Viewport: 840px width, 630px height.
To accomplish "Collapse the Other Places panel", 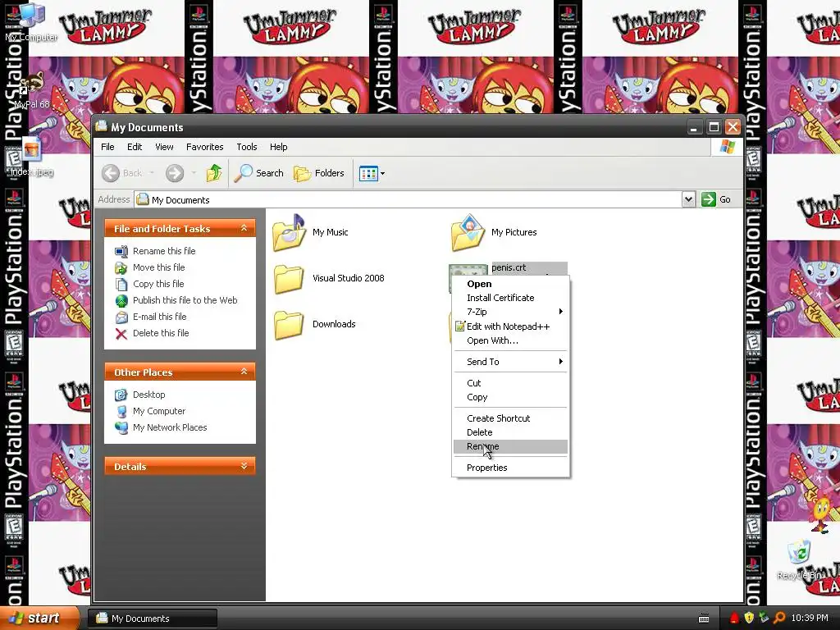I will [244, 372].
